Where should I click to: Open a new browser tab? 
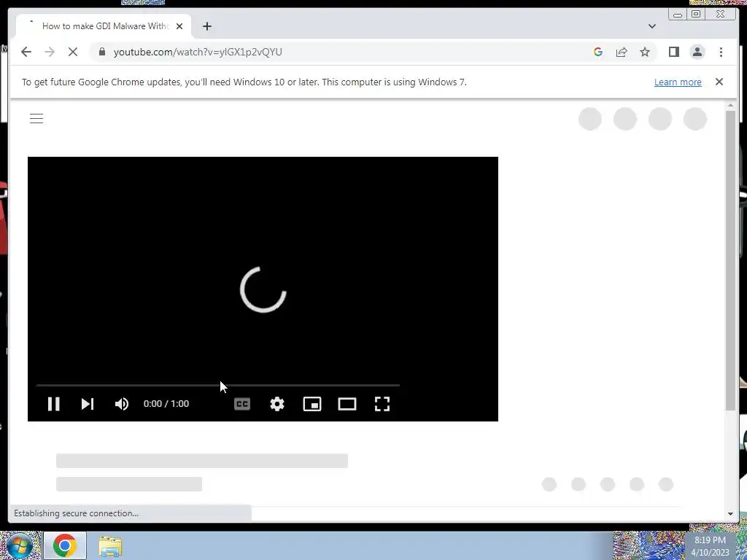pos(206,26)
